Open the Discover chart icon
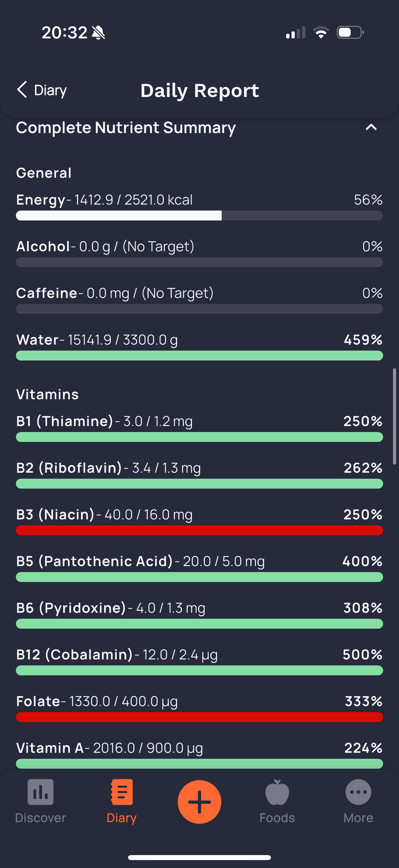 click(40, 792)
